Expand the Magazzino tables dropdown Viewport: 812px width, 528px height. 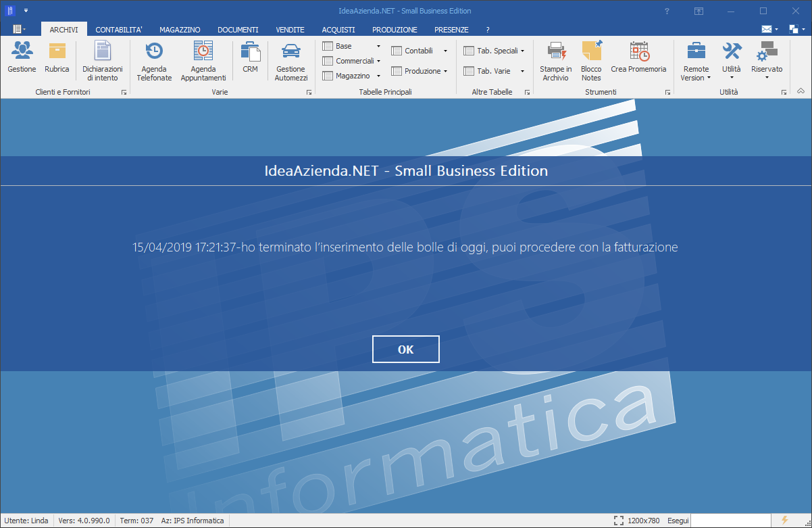378,76
